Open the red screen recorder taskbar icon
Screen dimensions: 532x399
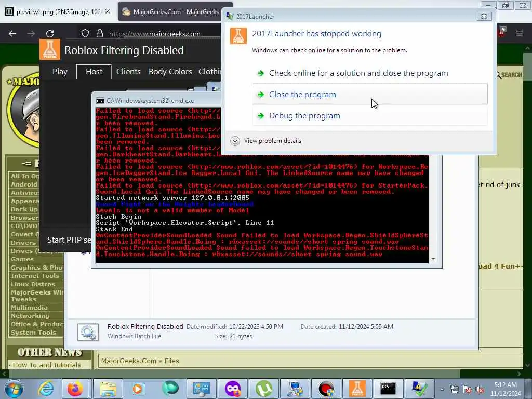click(x=326, y=389)
